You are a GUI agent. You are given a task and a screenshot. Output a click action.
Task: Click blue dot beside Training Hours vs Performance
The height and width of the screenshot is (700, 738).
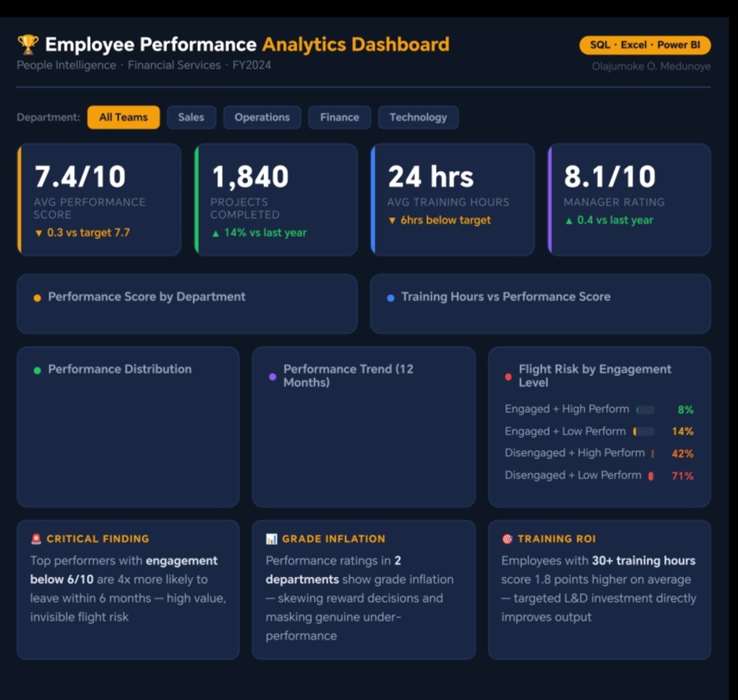pos(390,297)
